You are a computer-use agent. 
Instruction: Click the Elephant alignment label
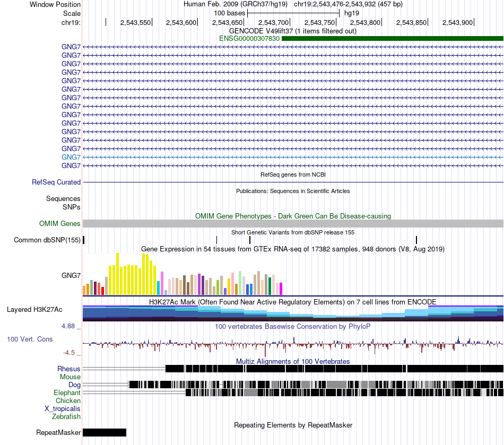pyautogui.click(x=67, y=392)
